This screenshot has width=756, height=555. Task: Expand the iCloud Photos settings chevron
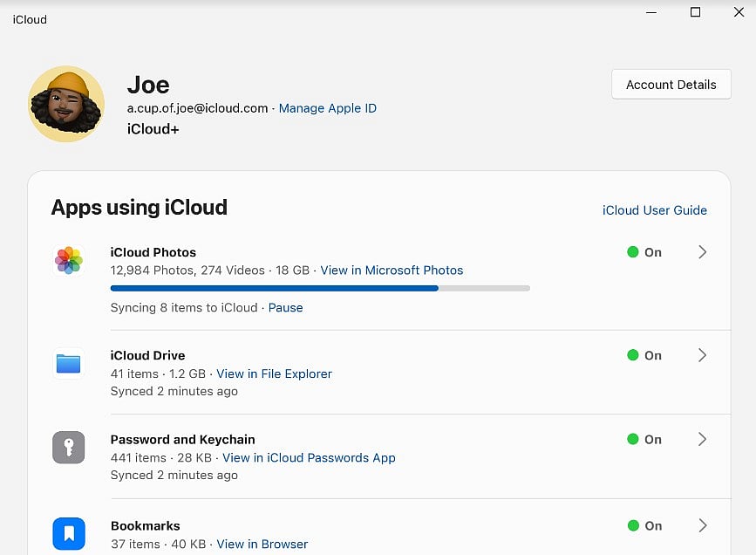[702, 252]
